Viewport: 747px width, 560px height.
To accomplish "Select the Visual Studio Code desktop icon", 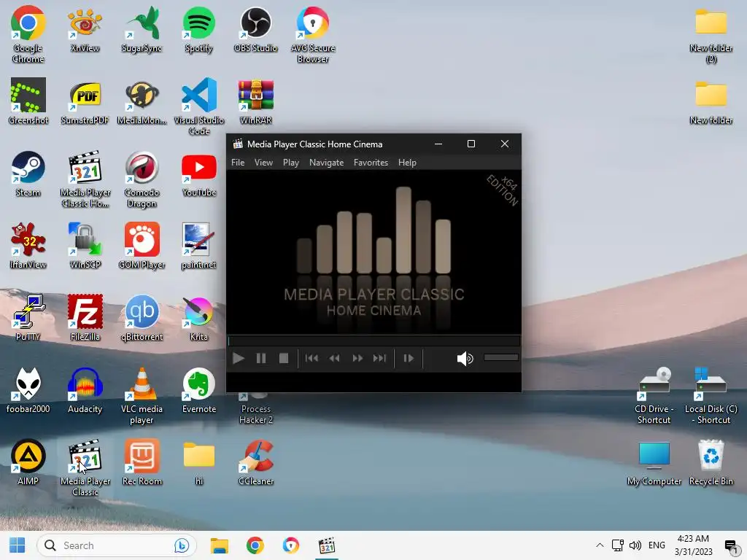I will (198, 106).
